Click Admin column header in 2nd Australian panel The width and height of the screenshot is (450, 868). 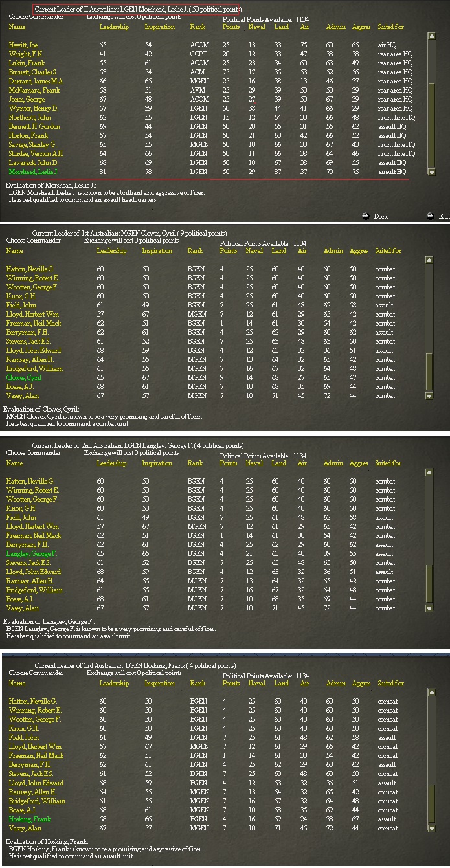click(333, 463)
